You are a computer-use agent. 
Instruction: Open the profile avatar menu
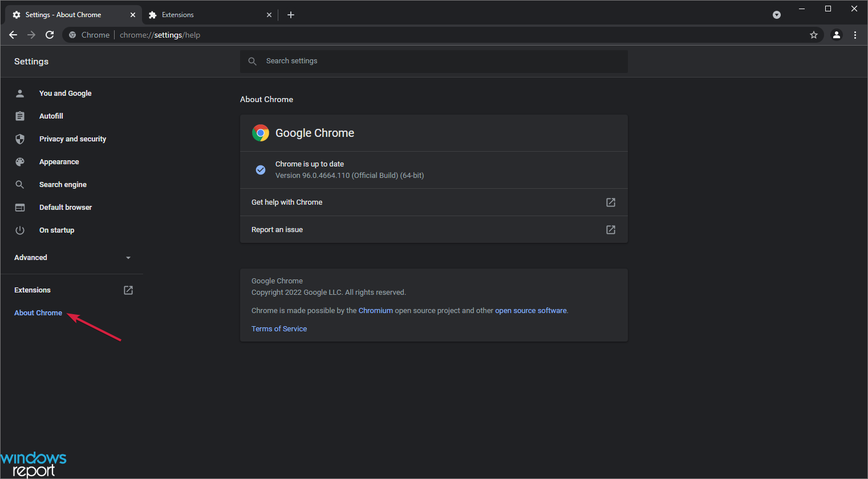click(x=837, y=35)
